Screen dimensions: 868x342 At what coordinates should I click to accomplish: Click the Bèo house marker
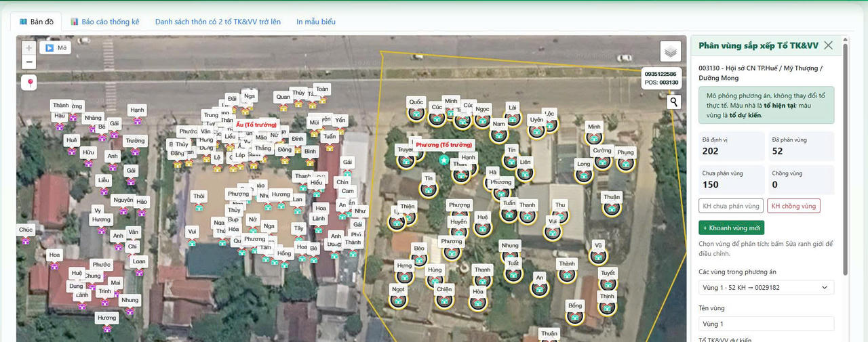pos(420,259)
